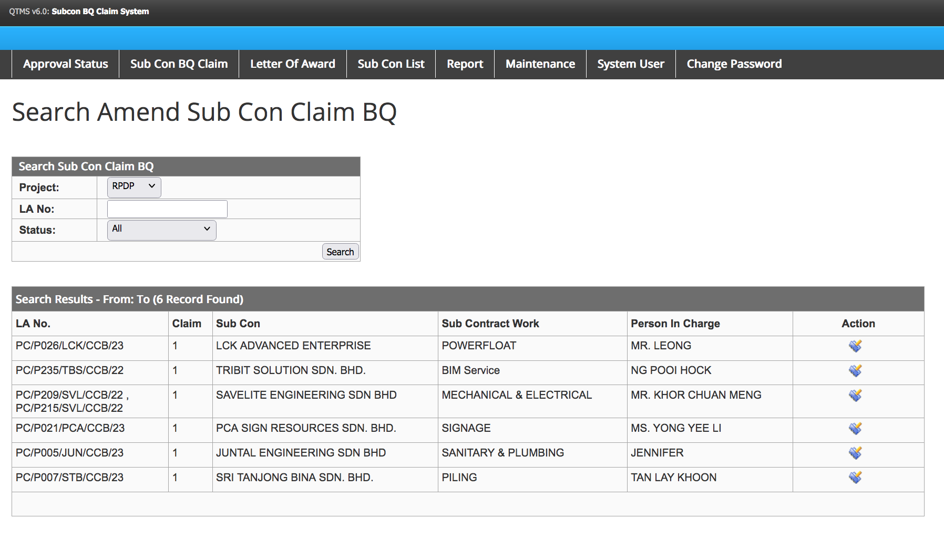Open the Maintenance menu
The height and width of the screenshot is (560, 944).
pyautogui.click(x=540, y=64)
